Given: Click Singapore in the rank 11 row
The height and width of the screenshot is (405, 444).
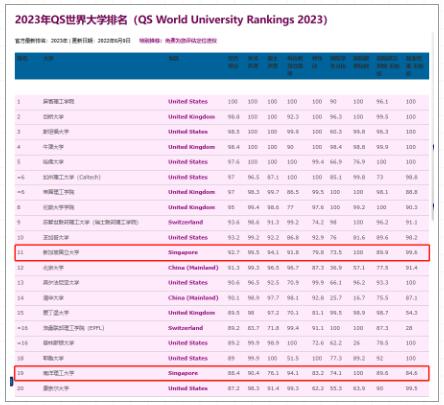Looking at the screenshot, I should pos(183,252).
